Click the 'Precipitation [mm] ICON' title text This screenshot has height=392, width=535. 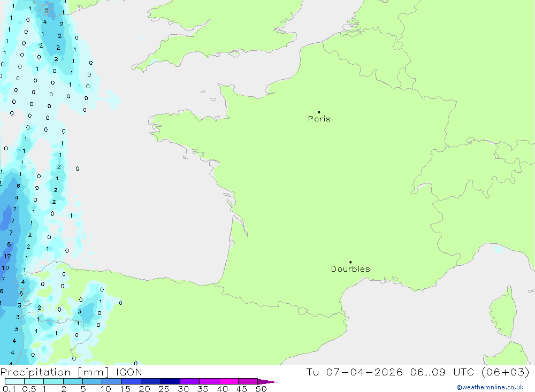[71, 372]
